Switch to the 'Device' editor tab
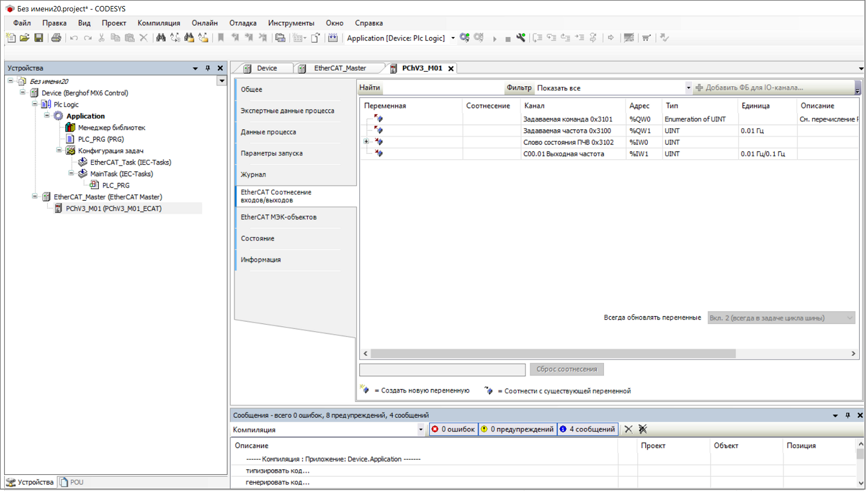 click(x=266, y=68)
